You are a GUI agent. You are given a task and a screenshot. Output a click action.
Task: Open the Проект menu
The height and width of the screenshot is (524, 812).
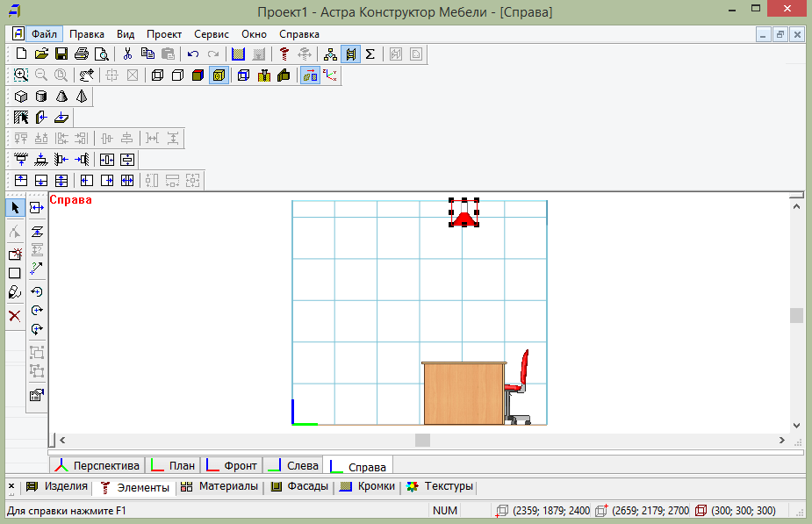pyautogui.click(x=164, y=34)
